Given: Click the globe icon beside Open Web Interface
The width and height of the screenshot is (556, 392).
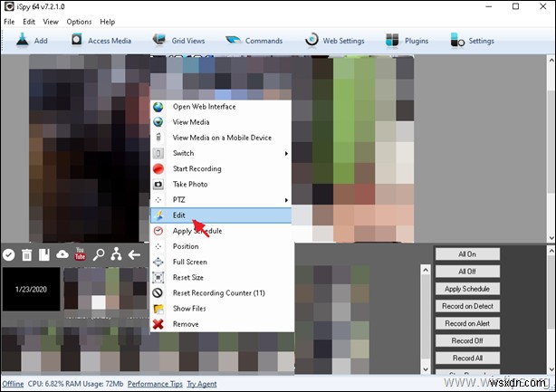Looking at the screenshot, I should click(158, 107).
